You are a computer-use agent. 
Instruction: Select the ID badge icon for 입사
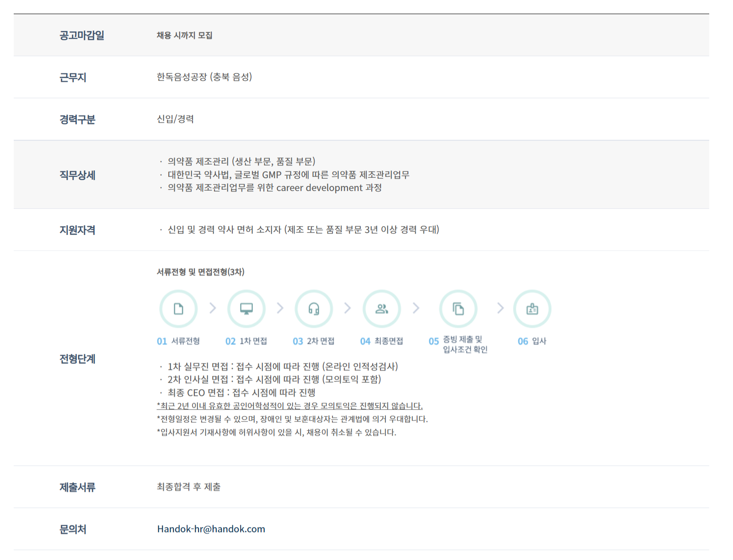532,309
